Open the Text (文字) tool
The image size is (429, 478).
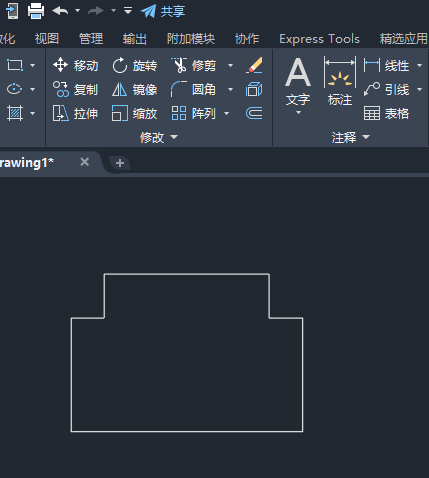pos(298,81)
